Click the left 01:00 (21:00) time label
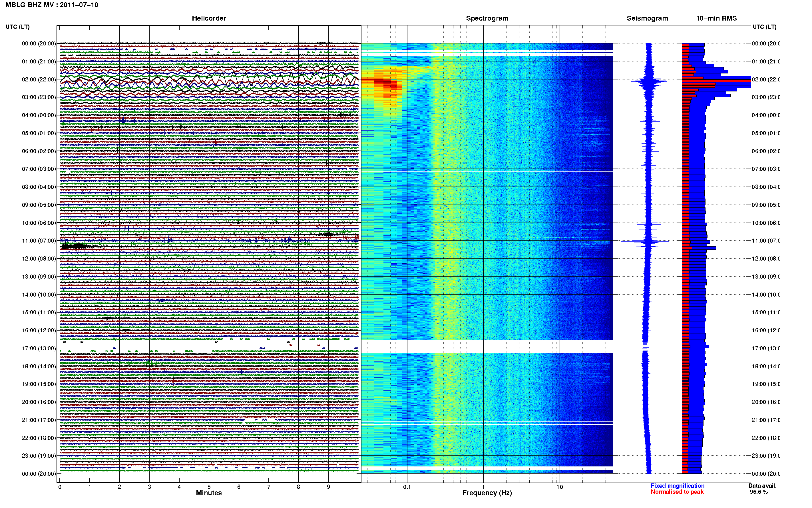The image size is (812, 508). tap(39, 61)
